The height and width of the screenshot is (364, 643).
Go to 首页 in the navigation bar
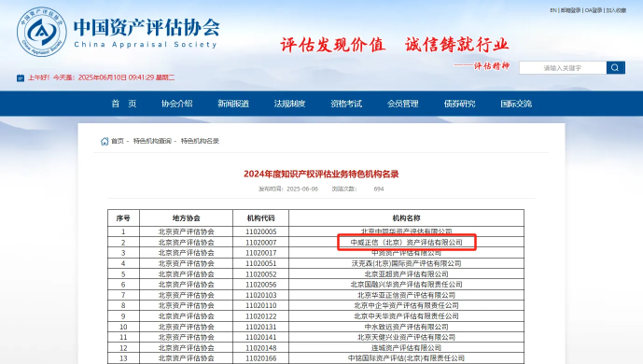pos(124,104)
